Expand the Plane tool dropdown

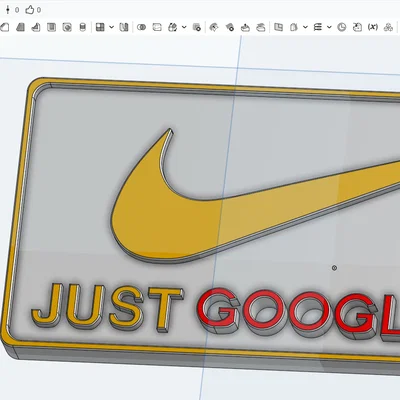click(x=305, y=27)
